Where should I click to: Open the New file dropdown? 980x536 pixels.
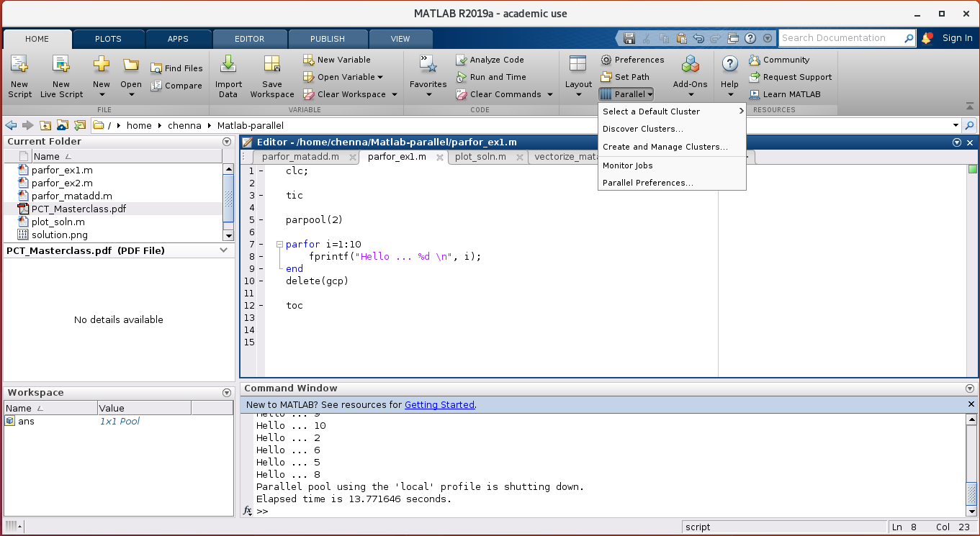coord(102,76)
